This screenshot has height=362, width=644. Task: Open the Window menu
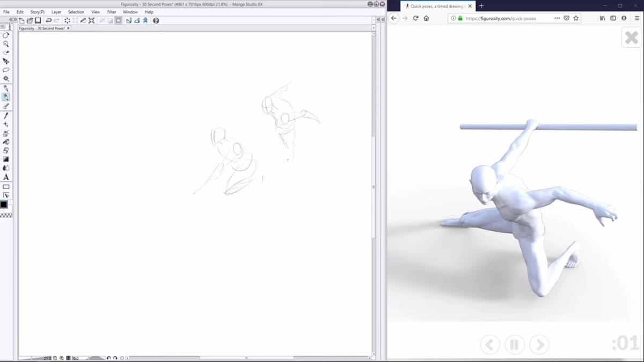(x=130, y=12)
